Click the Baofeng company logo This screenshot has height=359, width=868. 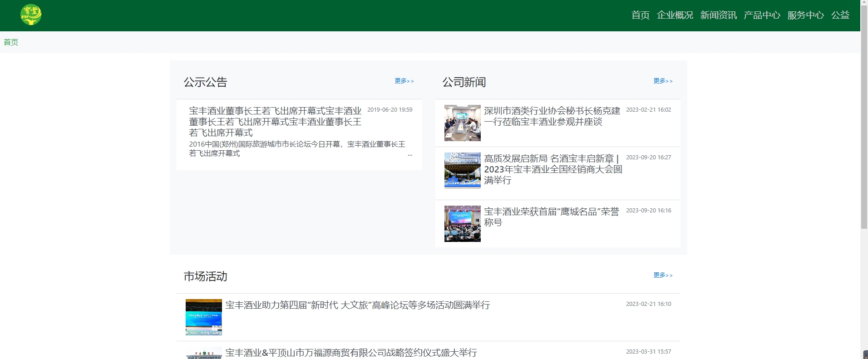pos(31,15)
